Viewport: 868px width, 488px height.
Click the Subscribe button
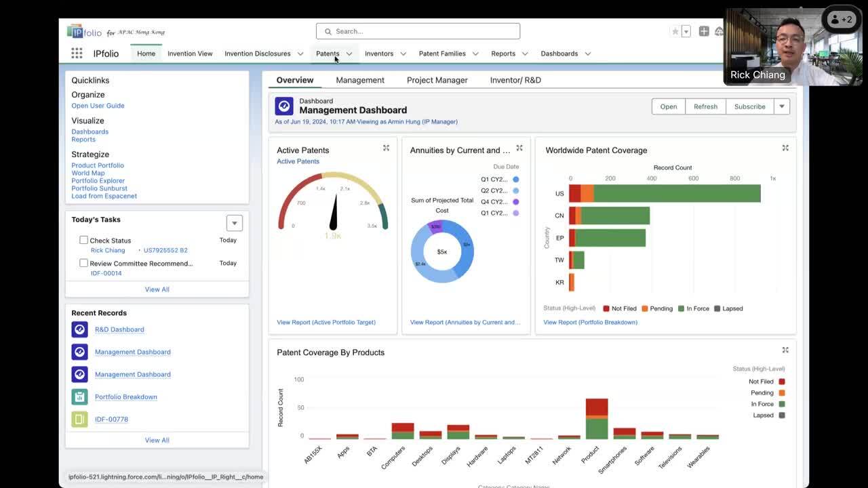[749, 106]
